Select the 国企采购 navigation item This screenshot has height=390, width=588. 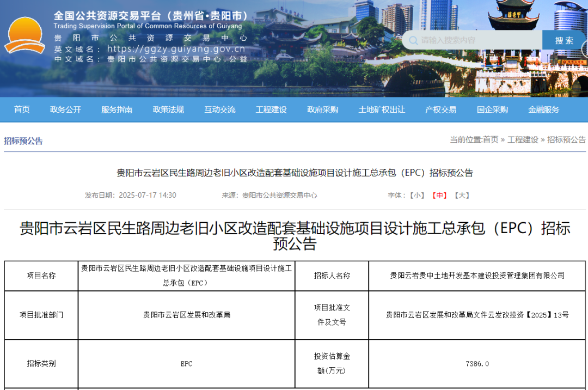tap(492, 109)
